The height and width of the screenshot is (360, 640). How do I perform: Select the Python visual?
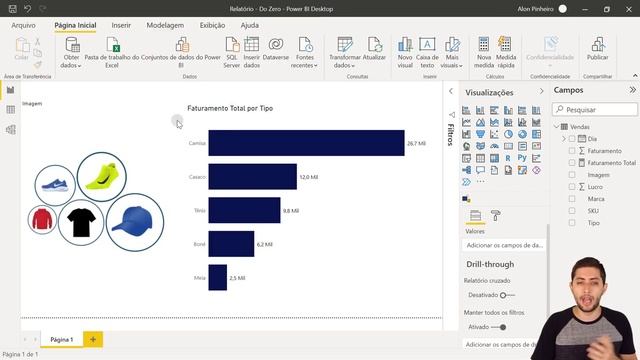point(522,158)
